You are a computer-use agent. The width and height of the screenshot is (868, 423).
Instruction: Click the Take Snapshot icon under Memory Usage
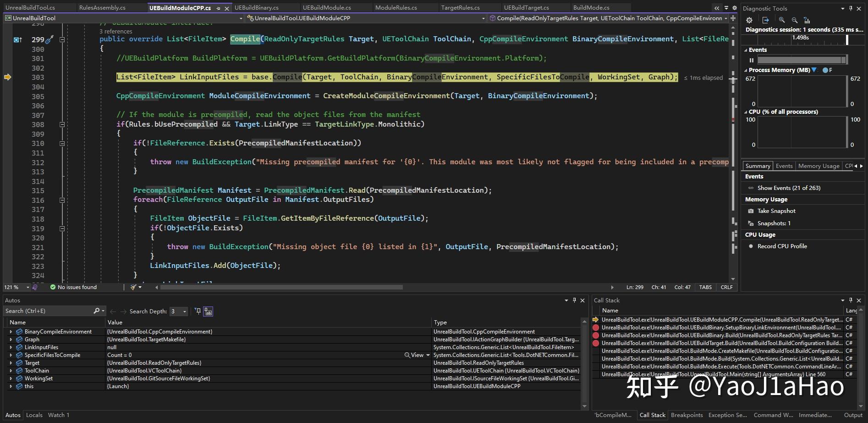(x=750, y=211)
